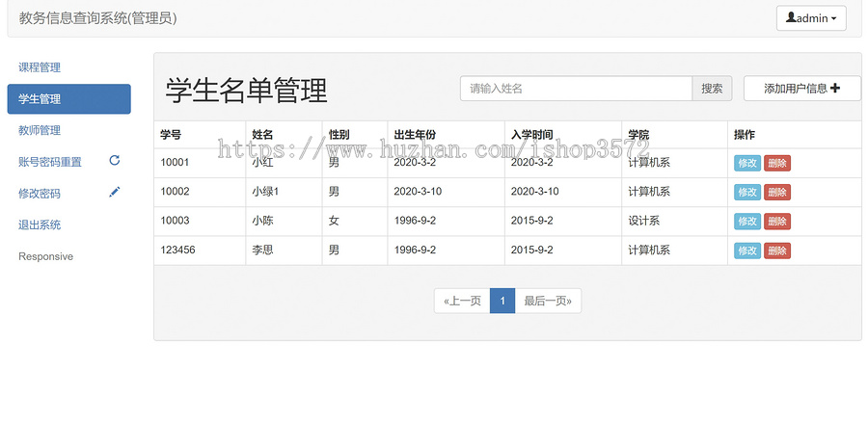The image size is (868, 448).
Task: Click 修改 for student 10002
Action: point(747,192)
